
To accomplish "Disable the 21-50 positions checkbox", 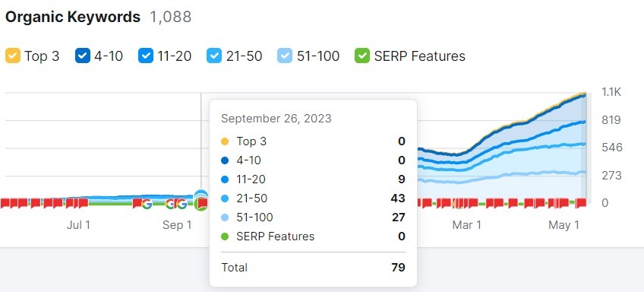I will pos(214,56).
